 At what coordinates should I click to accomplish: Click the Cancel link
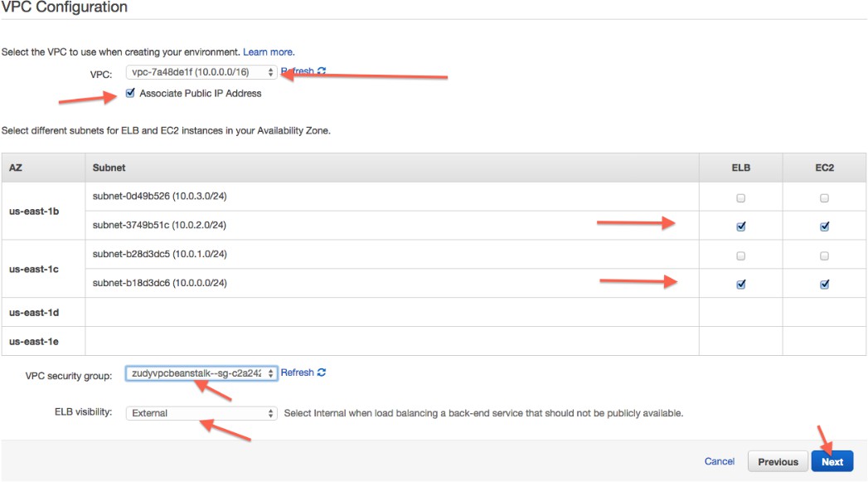tap(719, 461)
